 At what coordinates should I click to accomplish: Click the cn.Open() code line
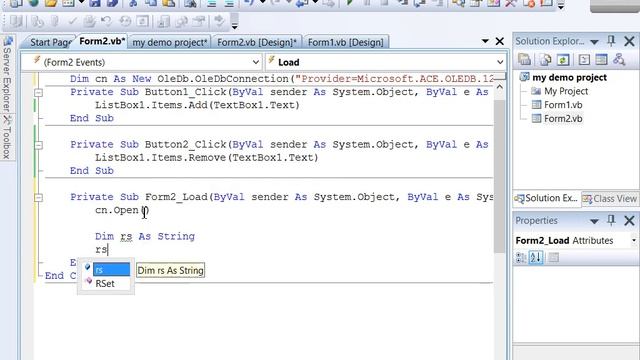point(122,210)
